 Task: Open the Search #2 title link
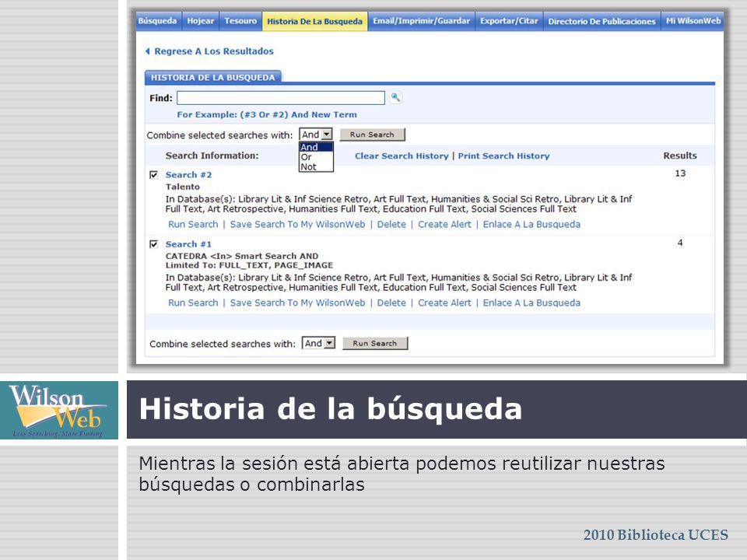188,175
